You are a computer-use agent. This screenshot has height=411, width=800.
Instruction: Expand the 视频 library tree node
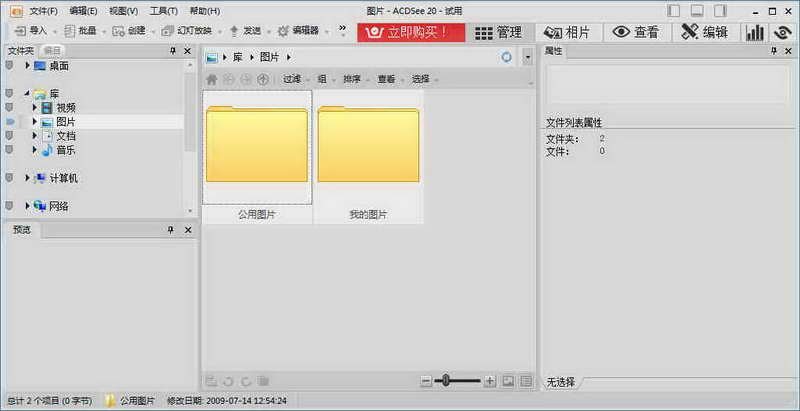point(35,107)
